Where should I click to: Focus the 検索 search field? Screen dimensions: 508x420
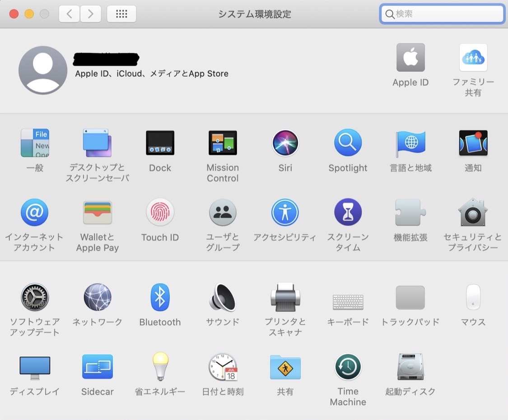[x=442, y=14]
